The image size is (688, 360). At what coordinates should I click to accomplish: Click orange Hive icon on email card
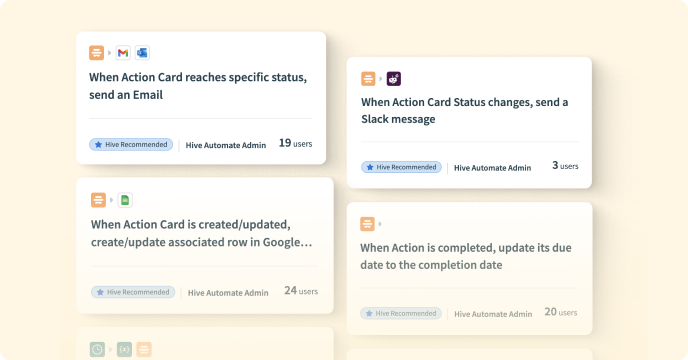coord(97,53)
